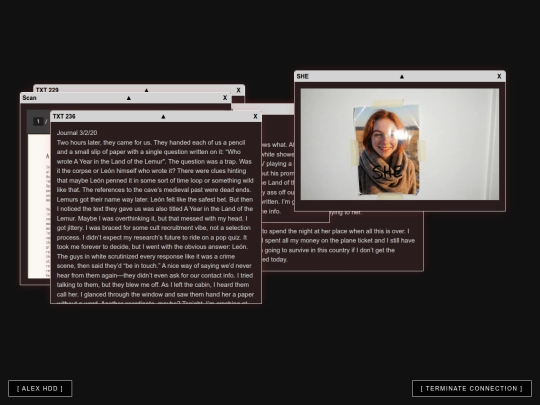Click the line 'Two hours later, they came for us'
Screen dimensions: 540x405
[104, 143]
